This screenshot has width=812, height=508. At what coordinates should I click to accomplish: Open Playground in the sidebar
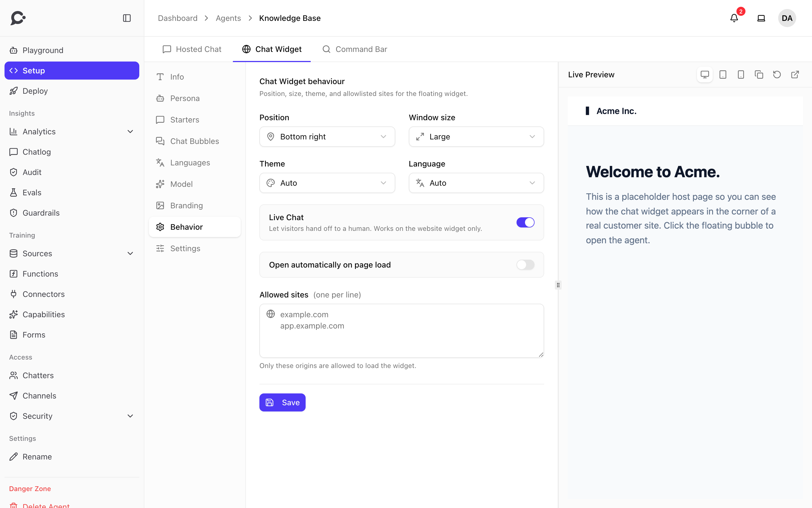pos(72,51)
